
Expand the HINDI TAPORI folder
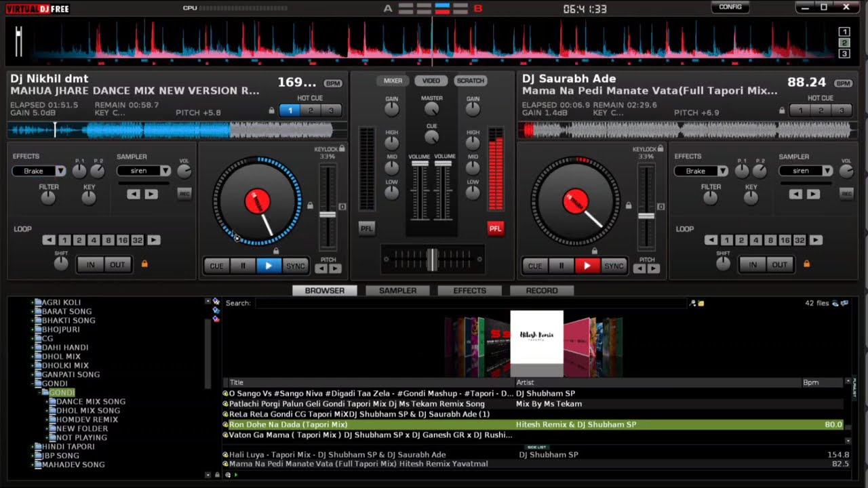pos(34,447)
